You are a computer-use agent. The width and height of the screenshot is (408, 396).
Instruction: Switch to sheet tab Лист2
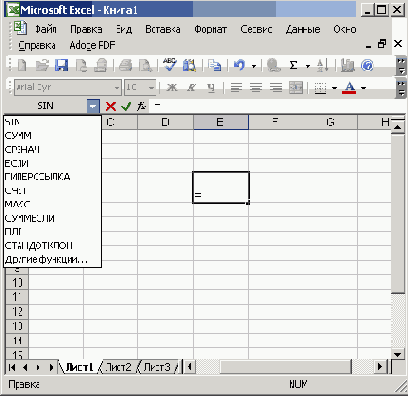pos(118,367)
